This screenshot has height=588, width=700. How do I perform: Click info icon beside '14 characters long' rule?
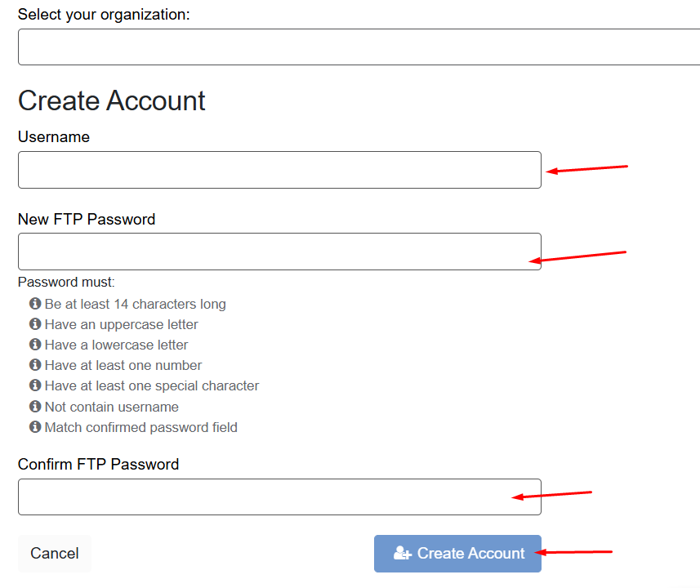tap(35, 304)
